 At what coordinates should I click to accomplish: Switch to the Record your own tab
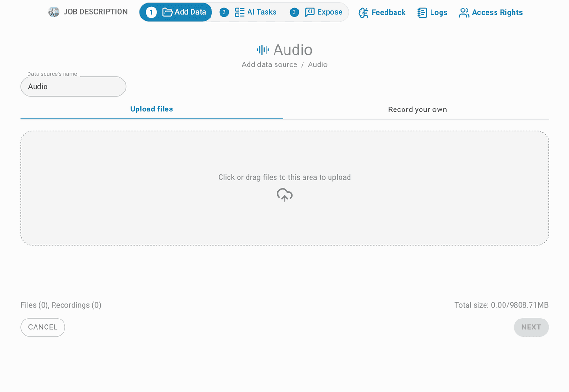coord(417,109)
